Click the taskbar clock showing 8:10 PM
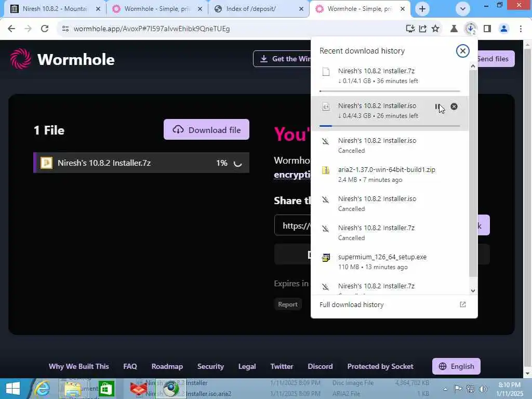 click(510, 389)
